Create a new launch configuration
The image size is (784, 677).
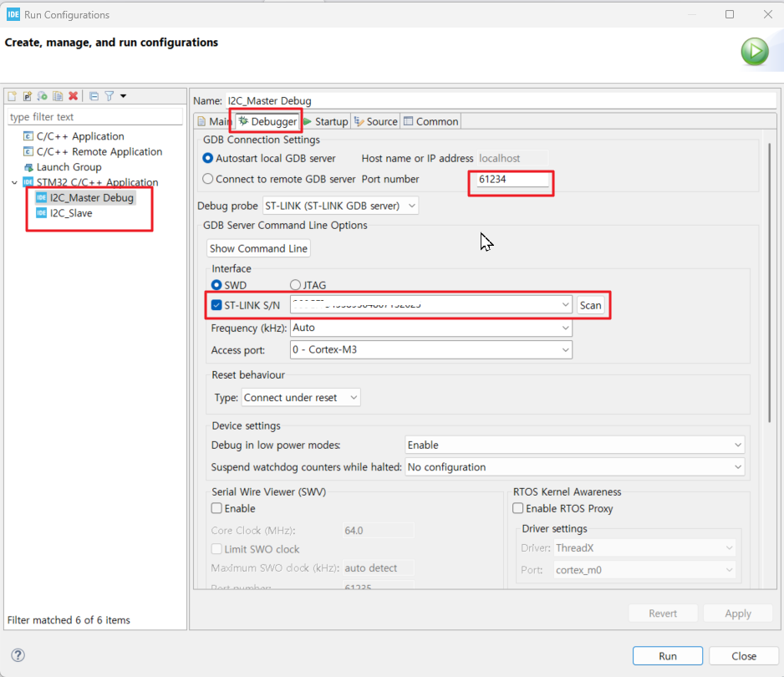point(11,95)
